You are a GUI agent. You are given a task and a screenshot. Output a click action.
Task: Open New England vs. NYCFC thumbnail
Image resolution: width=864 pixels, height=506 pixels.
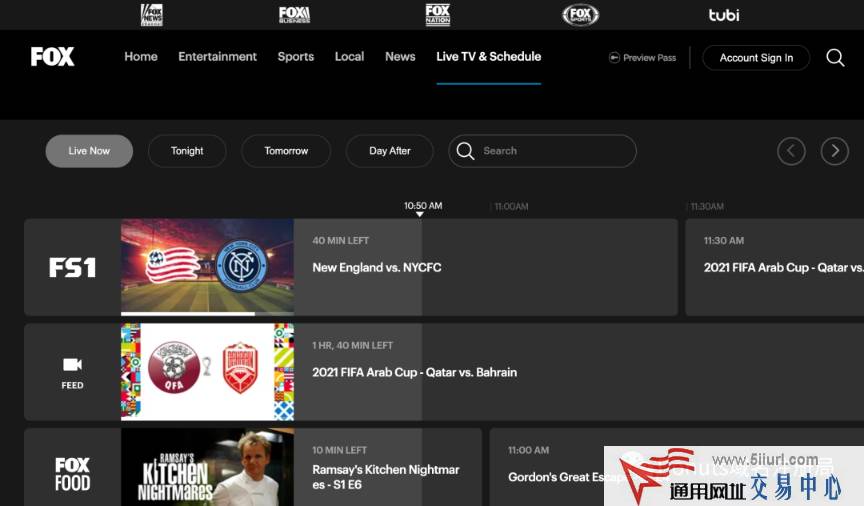(x=207, y=266)
